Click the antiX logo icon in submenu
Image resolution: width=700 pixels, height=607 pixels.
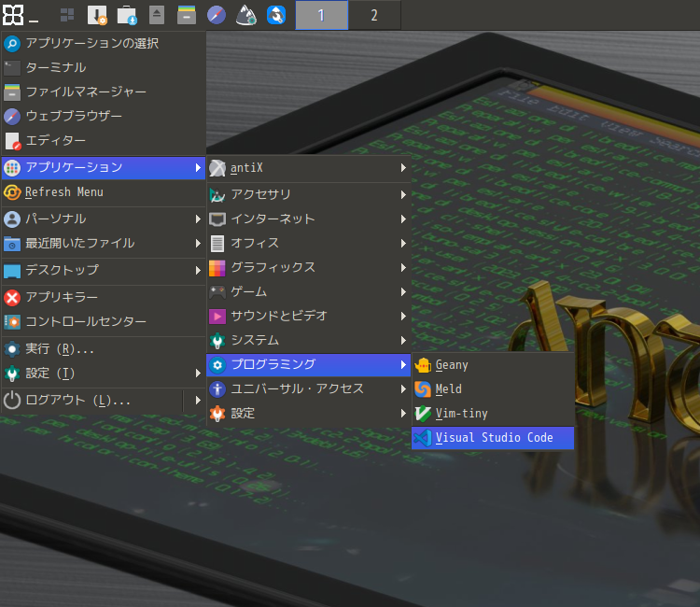click(217, 168)
